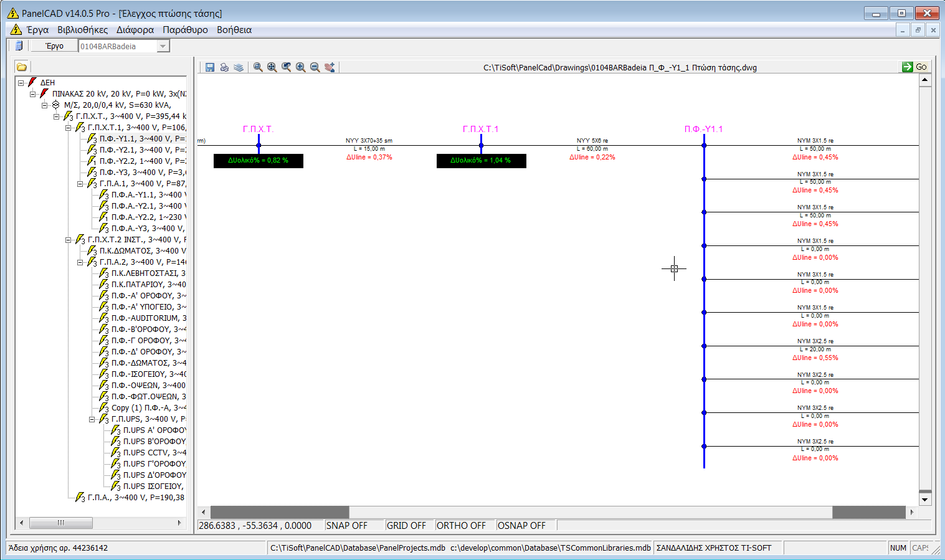
Task: Activate the Pan hand tool
Action: (x=329, y=67)
